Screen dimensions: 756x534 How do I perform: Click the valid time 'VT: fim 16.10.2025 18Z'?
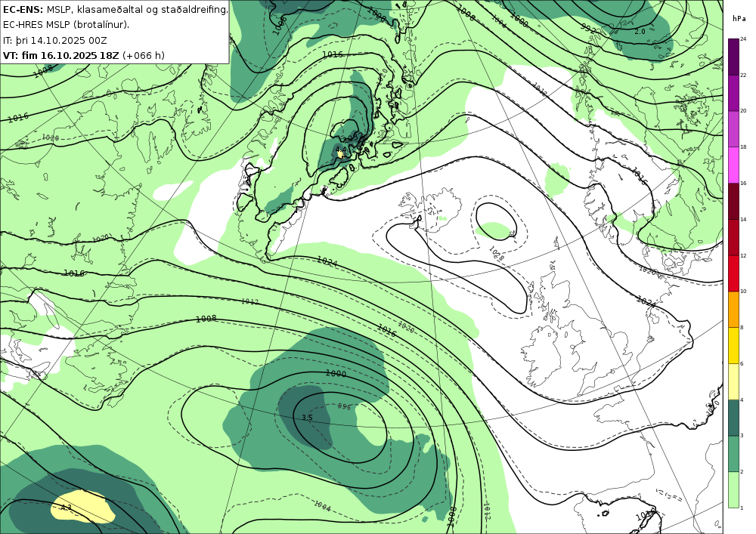[60, 55]
